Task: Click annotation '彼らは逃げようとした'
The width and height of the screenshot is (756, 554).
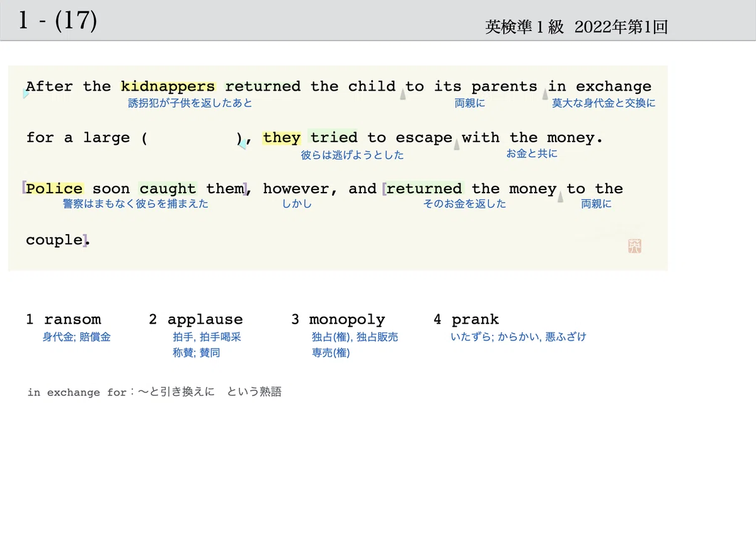Action: (x=352, y=155)
